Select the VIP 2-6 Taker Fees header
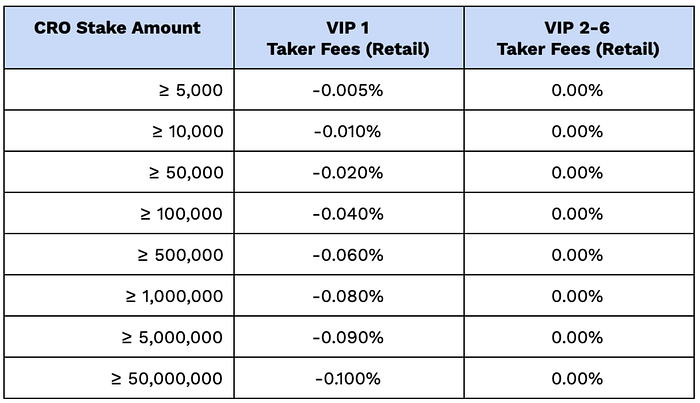Viewport: 700px width, 403px height. [578, 38]
